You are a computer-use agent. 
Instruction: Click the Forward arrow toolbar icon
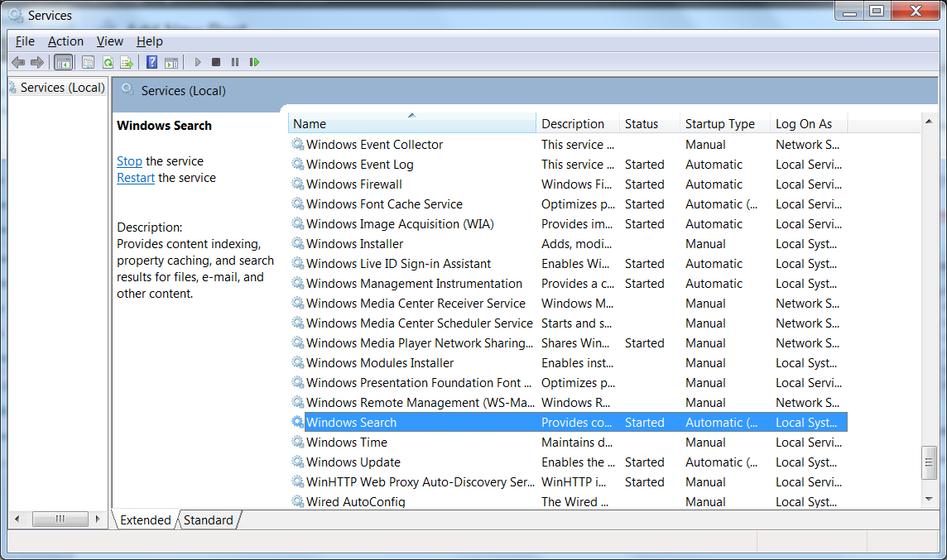pos(37,62)
